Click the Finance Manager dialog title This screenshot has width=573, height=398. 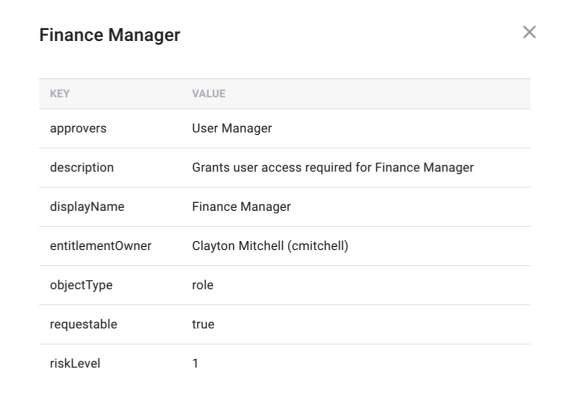(x=110, y=35)
